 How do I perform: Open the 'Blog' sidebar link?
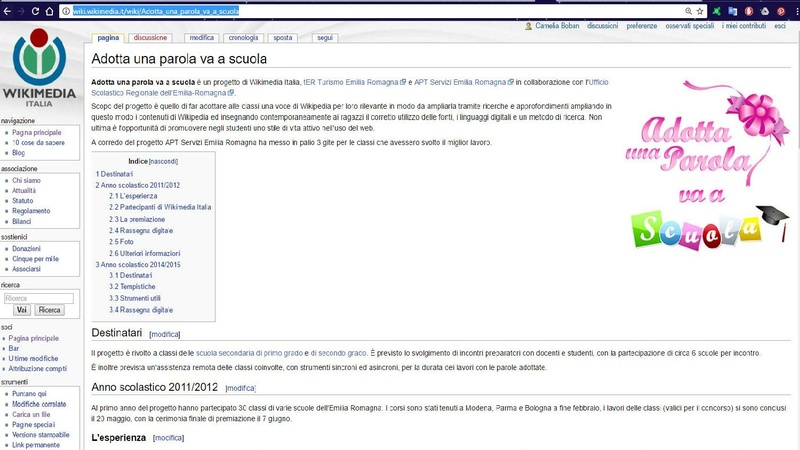[x=18, y=153]
